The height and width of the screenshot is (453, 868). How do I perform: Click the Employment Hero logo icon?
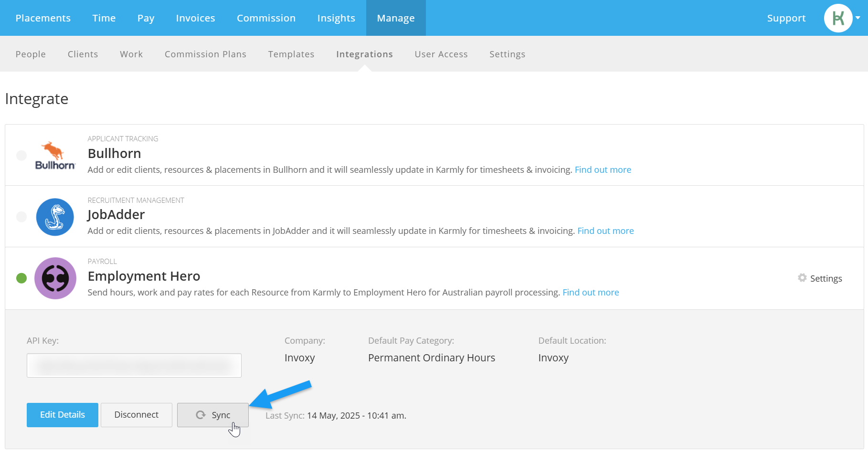coord(55,278)
